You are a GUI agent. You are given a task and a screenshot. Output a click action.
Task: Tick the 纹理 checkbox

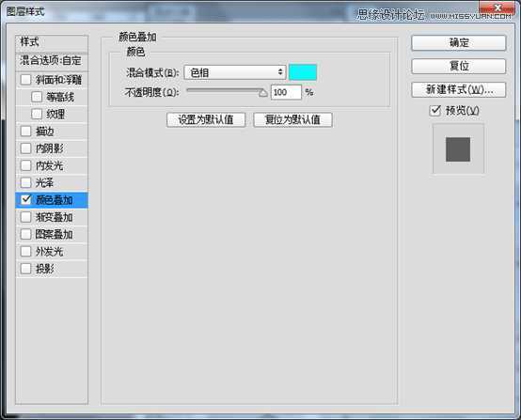[37, 114]
